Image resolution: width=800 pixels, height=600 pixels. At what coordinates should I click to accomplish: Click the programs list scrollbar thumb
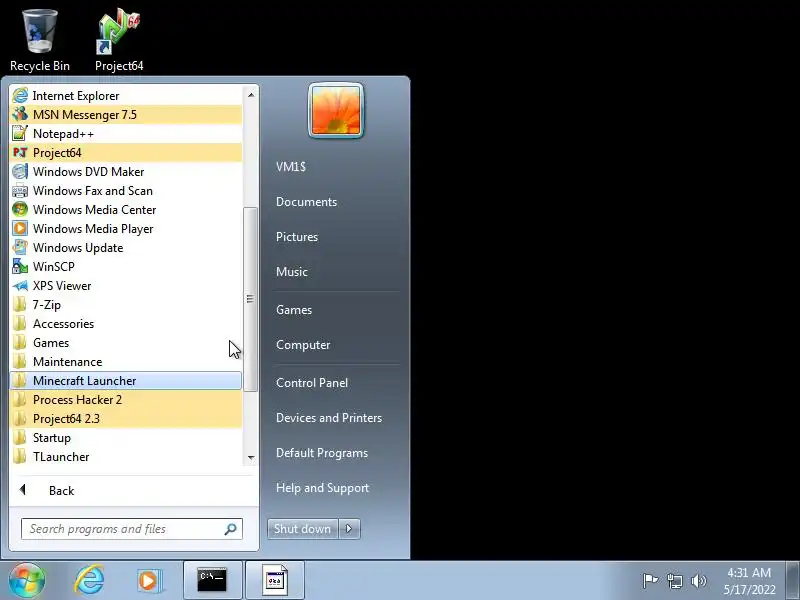point(250,299)
